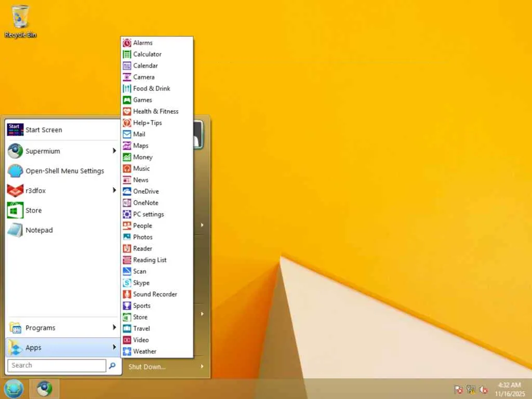Open the Recycle Bin on desktop

(20, 21)
